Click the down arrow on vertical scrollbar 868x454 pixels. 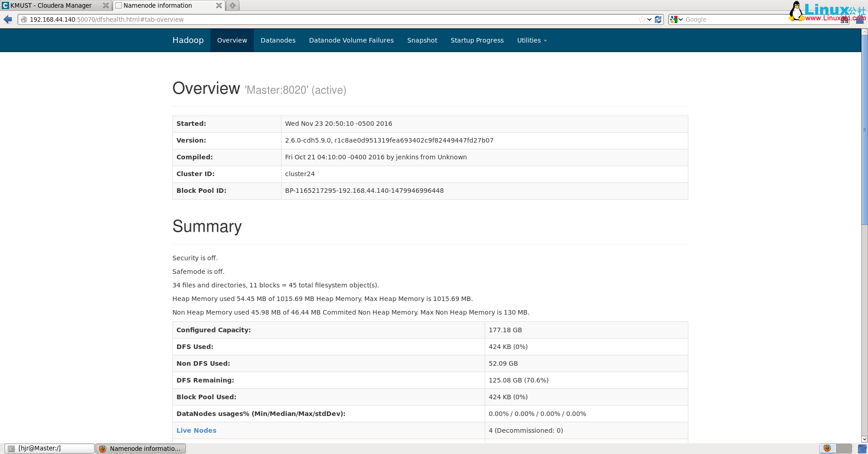864,439
